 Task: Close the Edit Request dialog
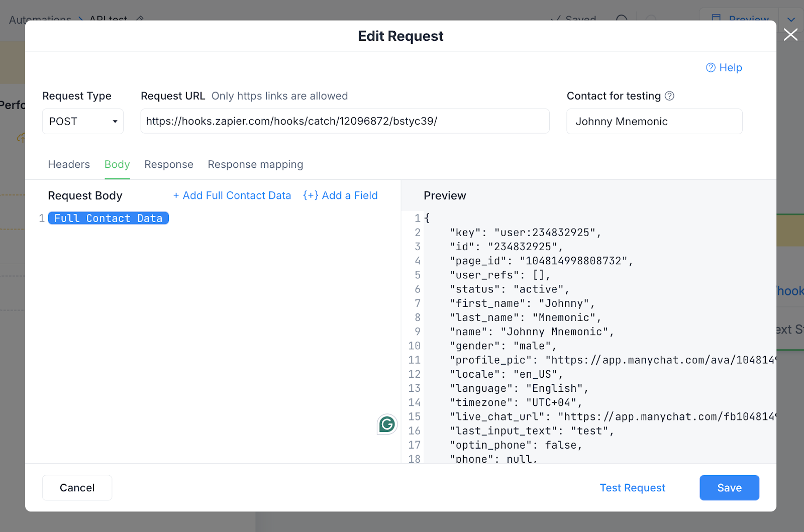790,35
